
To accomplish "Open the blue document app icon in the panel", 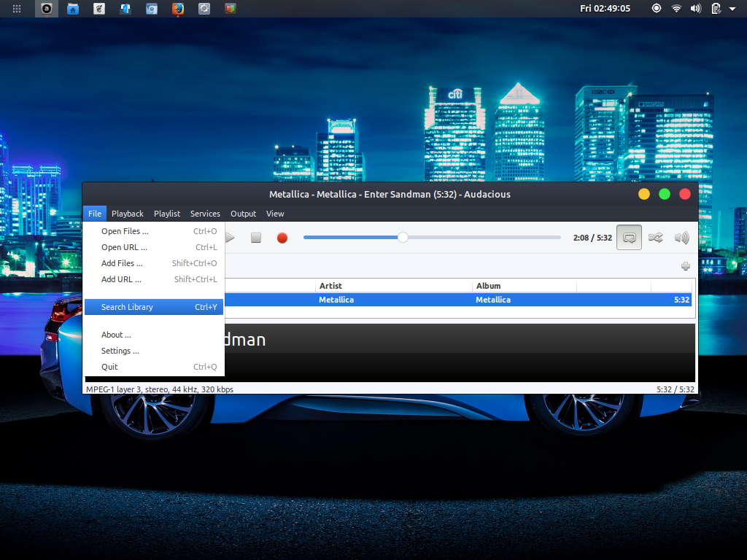I will [x=125, y=9].
